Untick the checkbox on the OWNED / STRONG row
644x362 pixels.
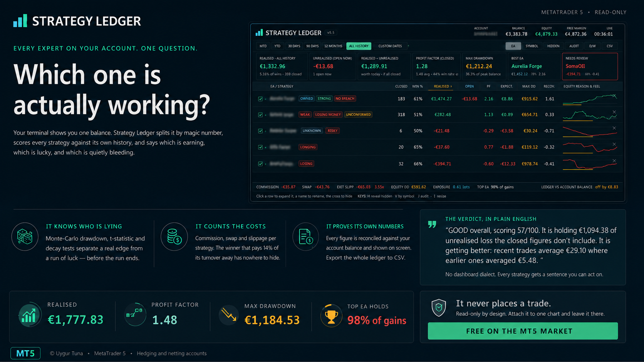point(260,99)
